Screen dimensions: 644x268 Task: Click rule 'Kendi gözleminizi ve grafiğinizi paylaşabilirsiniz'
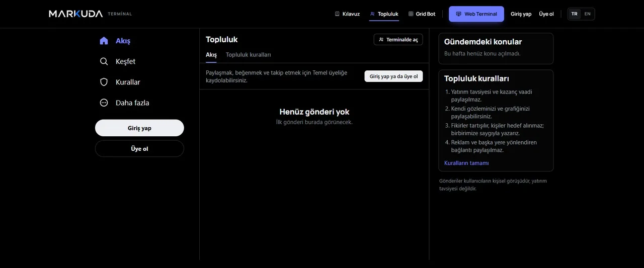coord(491,113)
